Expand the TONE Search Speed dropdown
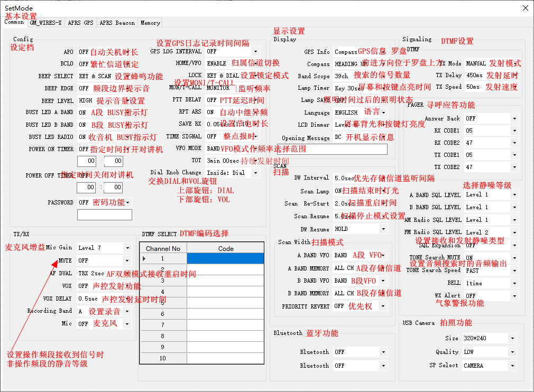Image resolution: width=534 pixels, height=392 pixels. [x=514, y=270]
